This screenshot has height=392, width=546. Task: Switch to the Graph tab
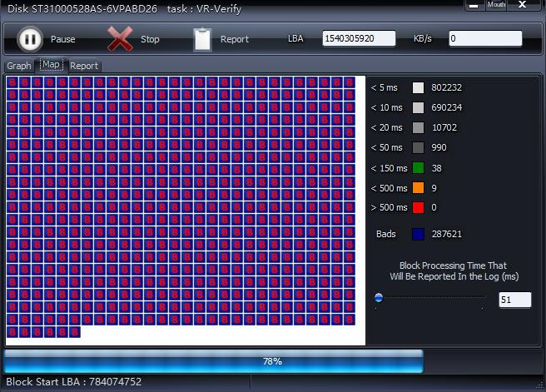point(18,66)
